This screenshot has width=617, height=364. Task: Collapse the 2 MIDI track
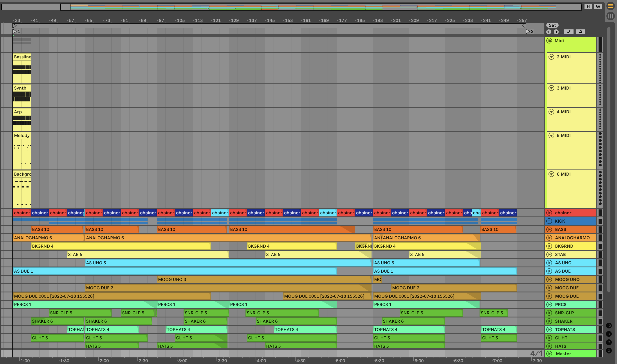[551, 57]
